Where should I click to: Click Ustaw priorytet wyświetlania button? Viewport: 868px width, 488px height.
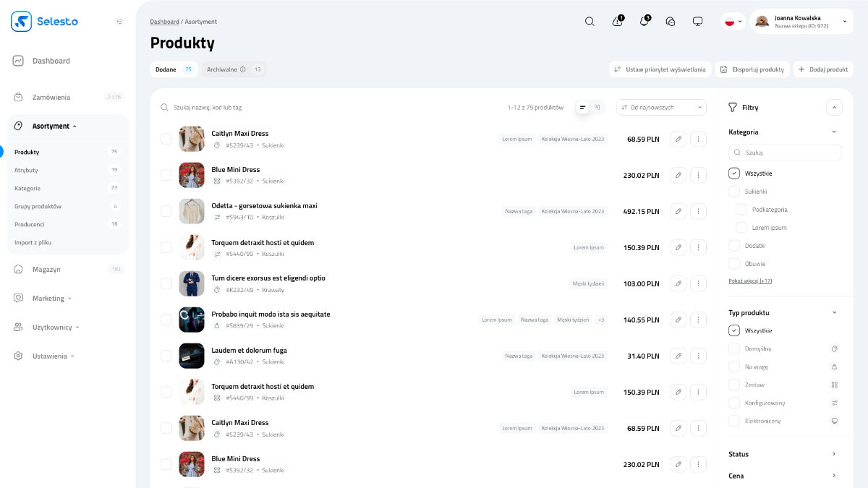(x=660, y=69)
